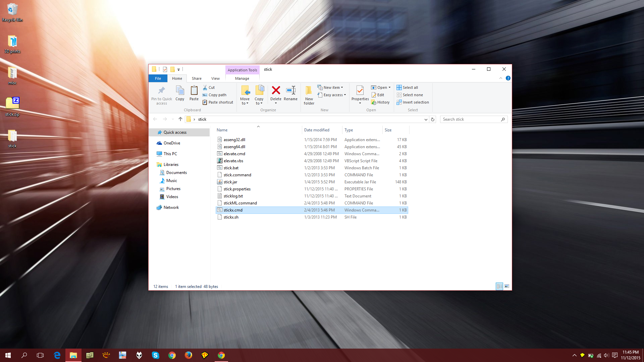This screenshot has height=362, width=644.
Task: Click the Windows Start button
Action: coord(8,355)
